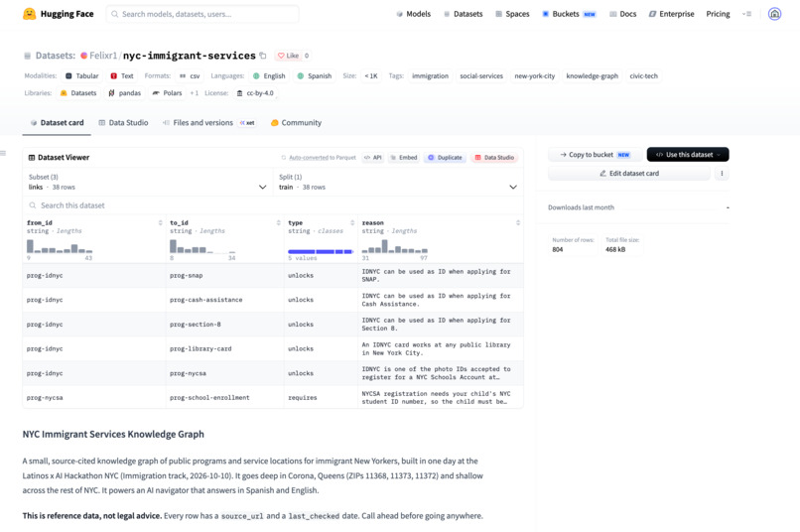
Task: Switch to the Data Studio tab
Action: point(123,122)
